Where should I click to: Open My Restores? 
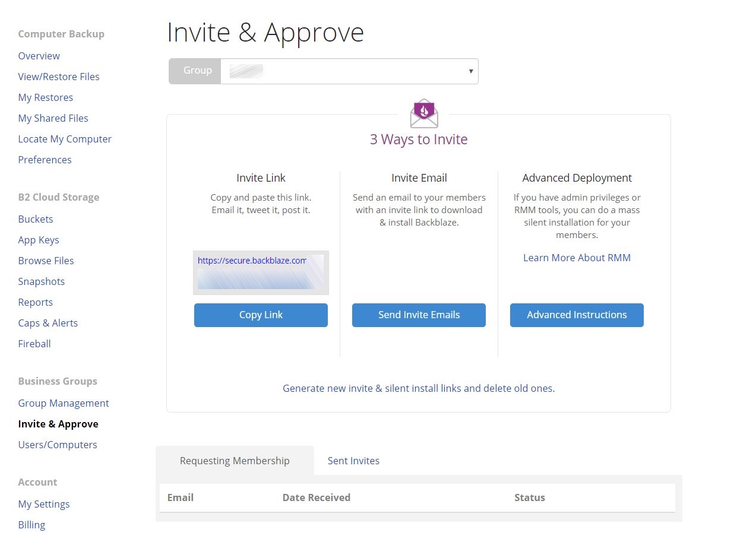46,97
